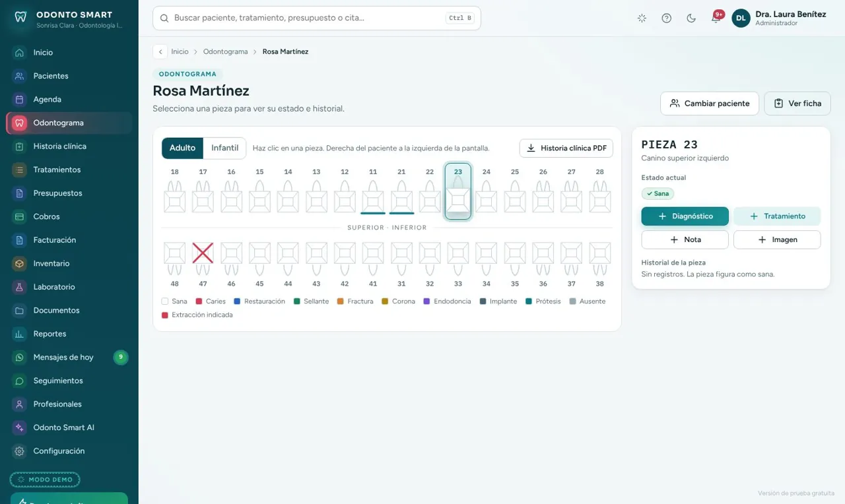845x504 pixels.
Task: Go to Pacientes in the sidebar
Action: (69, 76)
